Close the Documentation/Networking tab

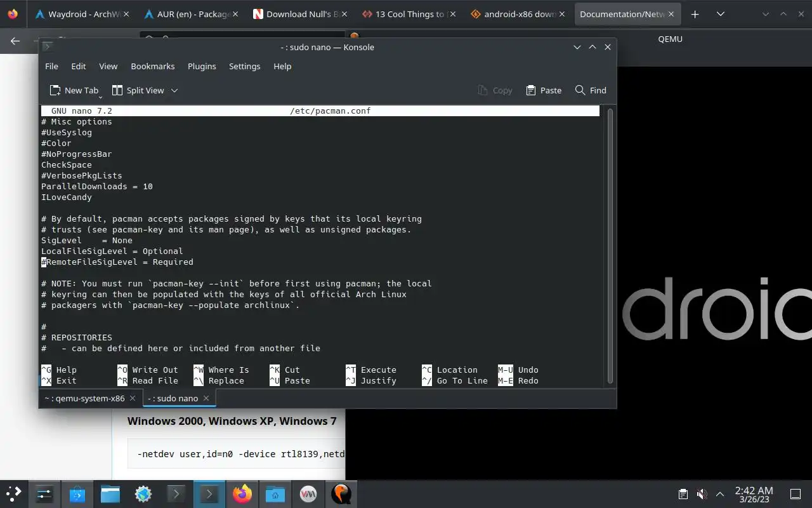click(671, 14)
